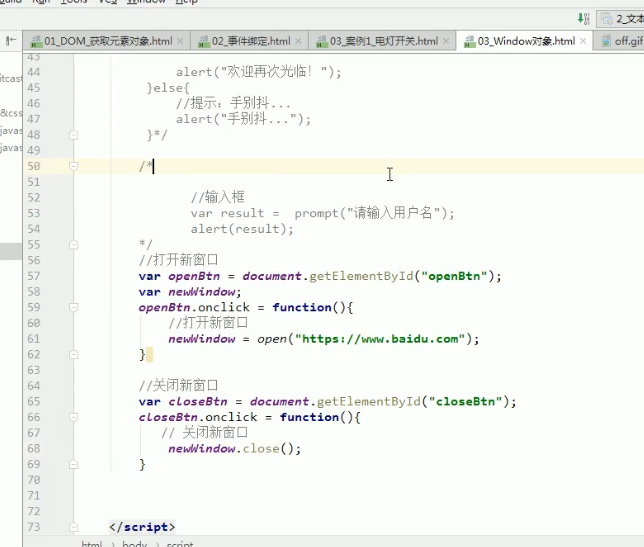
Task: Click the //打开新窗口 comment on line 56
Action: click(x=179, y=260)
